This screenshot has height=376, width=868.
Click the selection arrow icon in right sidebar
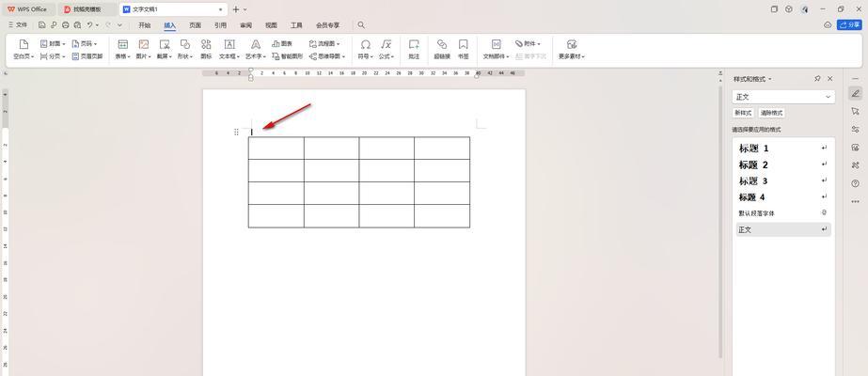(855, 111)
